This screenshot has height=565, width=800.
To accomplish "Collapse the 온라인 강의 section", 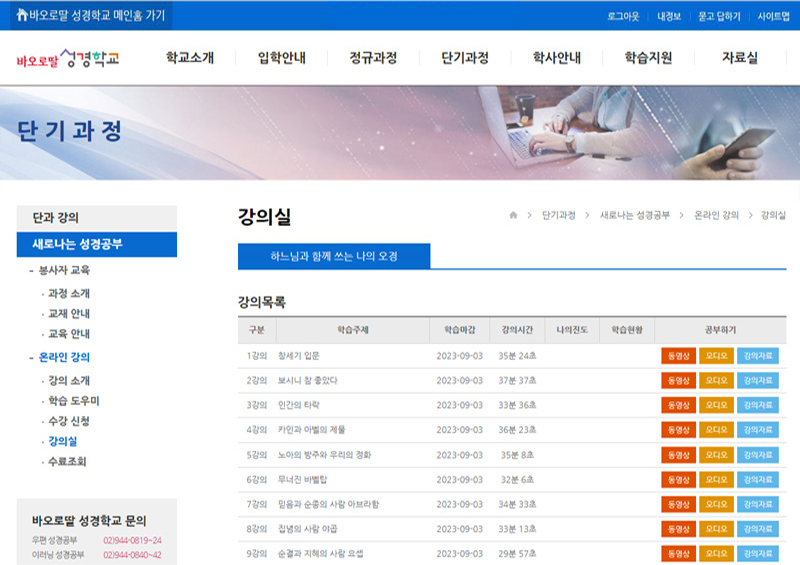I will click(x=64, y=357).
